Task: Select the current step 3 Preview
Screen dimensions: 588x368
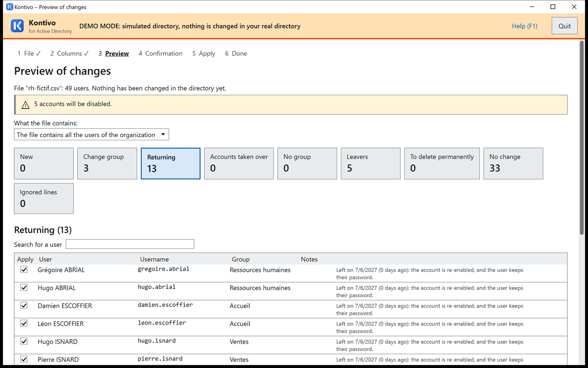Action: point(113,53)
